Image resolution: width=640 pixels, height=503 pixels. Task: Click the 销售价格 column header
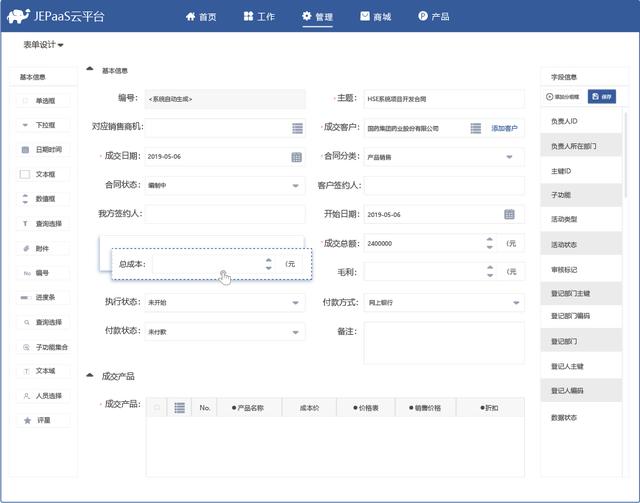(x=425, y=407)
